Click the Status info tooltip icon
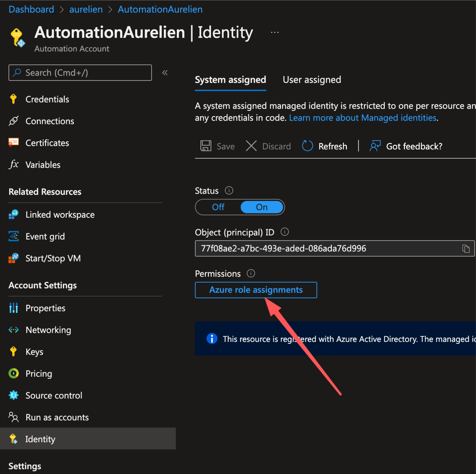476x474 pixels. [x=229, y=190]
